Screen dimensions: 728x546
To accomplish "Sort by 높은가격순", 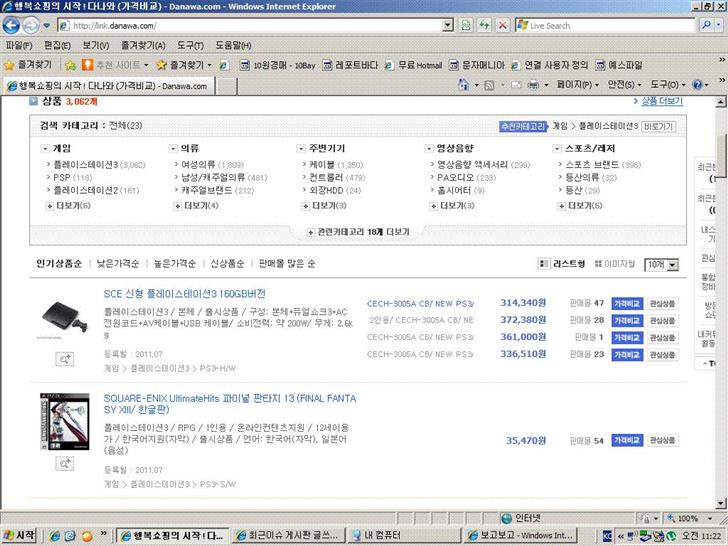I will [x=175, y=264].
